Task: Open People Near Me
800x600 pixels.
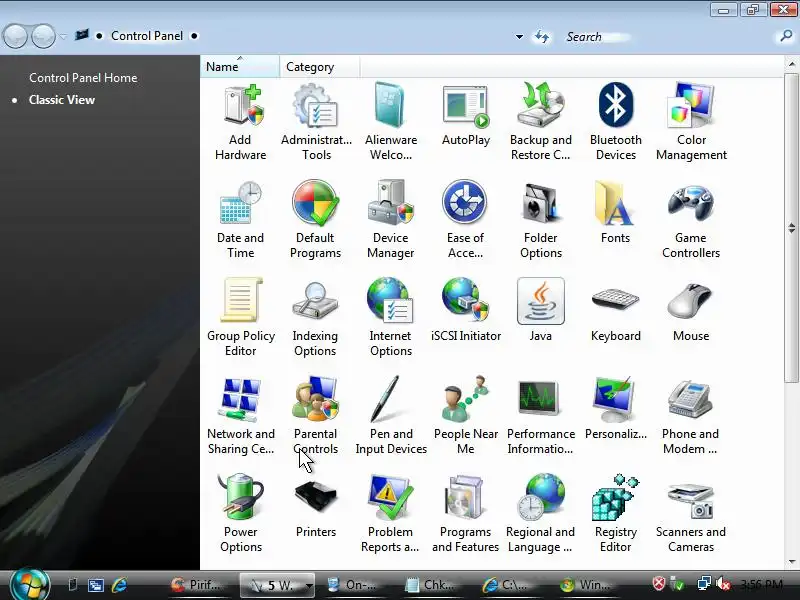Action: pyautogui.click(x=466, y=416)
